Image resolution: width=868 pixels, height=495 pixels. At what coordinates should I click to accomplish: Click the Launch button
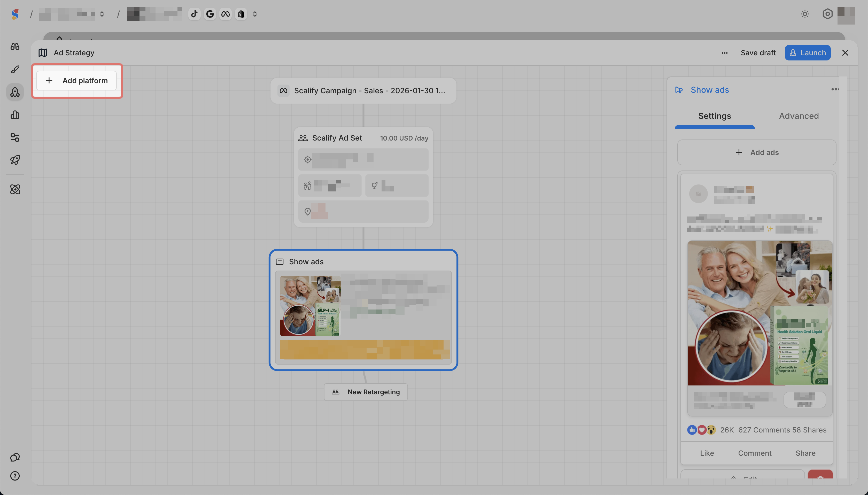click(808, 53)
